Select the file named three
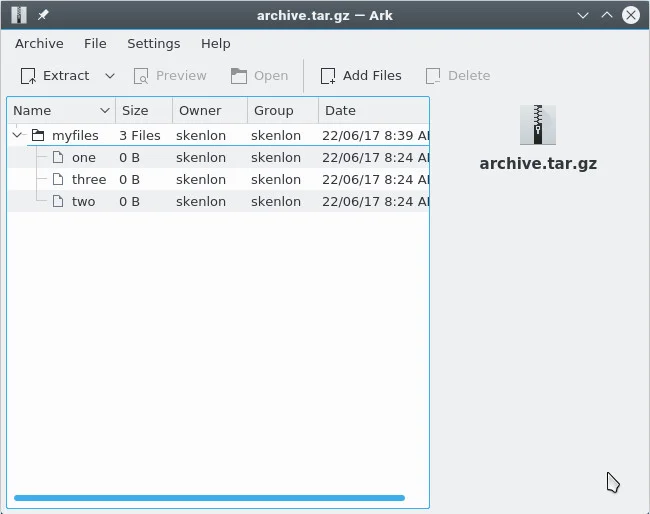Image resolution: width=650 pixels, height=514 pixels. click(89, 180)
